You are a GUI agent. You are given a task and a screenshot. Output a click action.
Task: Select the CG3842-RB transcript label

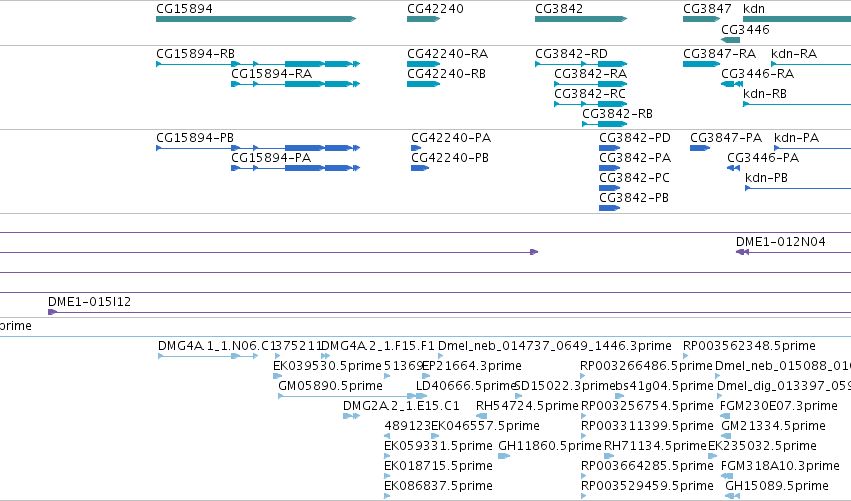(x=618, y=114)
